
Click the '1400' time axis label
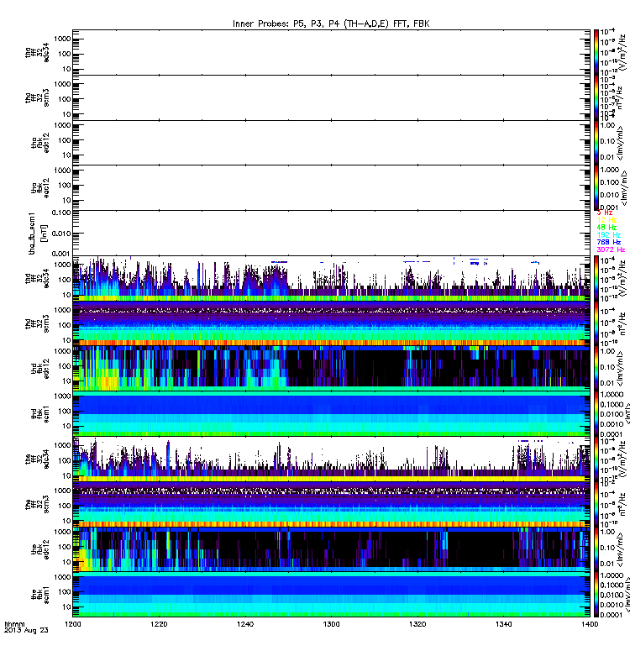[590, 624]
